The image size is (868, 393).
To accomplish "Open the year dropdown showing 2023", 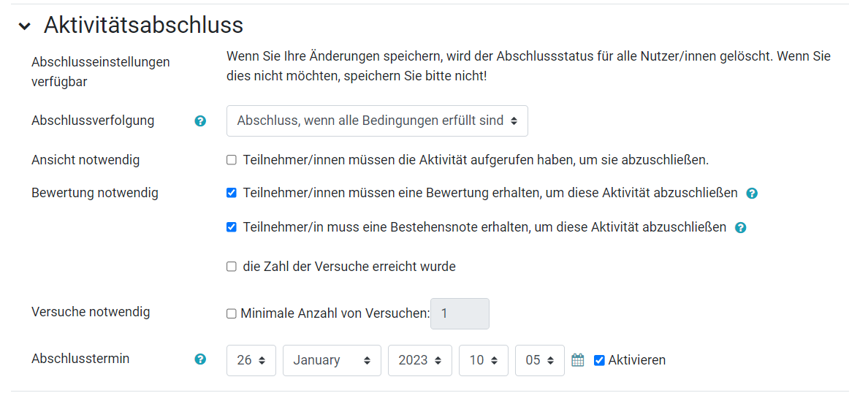I will (x=420, y=360).
